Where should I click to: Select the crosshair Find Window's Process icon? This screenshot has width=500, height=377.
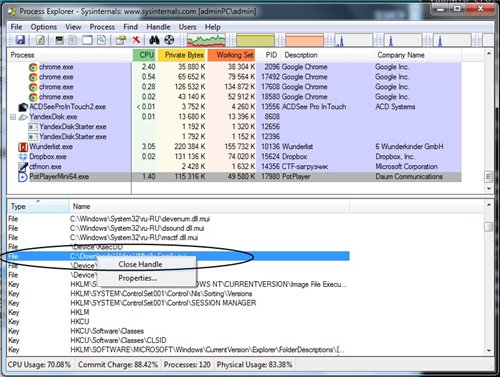tap(169, 40)
